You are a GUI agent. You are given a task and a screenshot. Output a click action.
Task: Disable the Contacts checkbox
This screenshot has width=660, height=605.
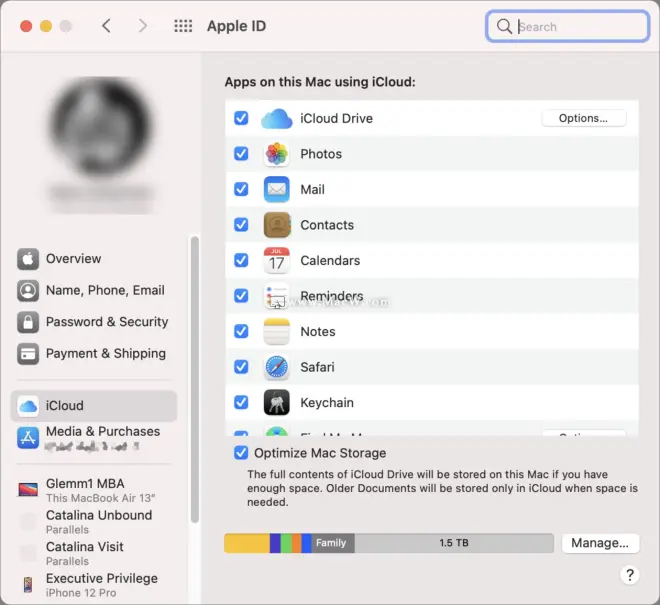click(241, 225)
